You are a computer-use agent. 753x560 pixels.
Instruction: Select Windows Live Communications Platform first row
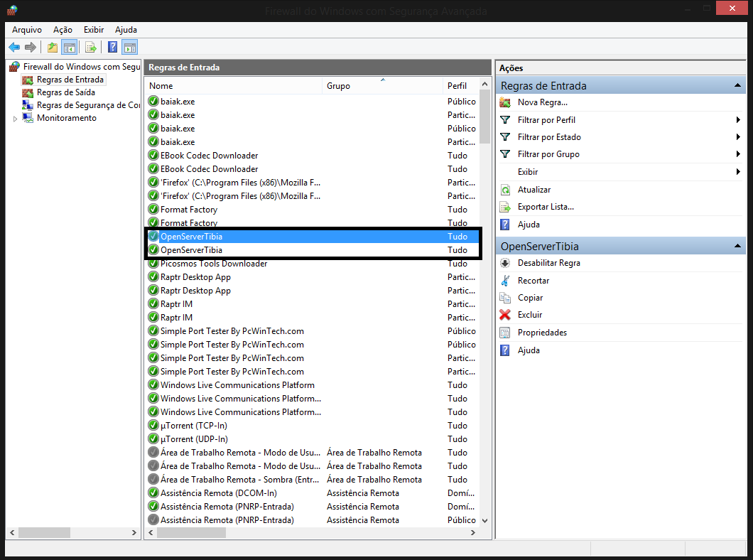(313, 385)
